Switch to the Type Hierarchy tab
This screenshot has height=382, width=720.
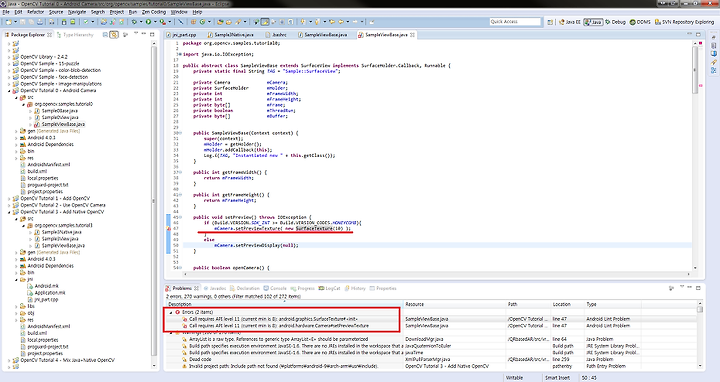(x=75, y=34)
